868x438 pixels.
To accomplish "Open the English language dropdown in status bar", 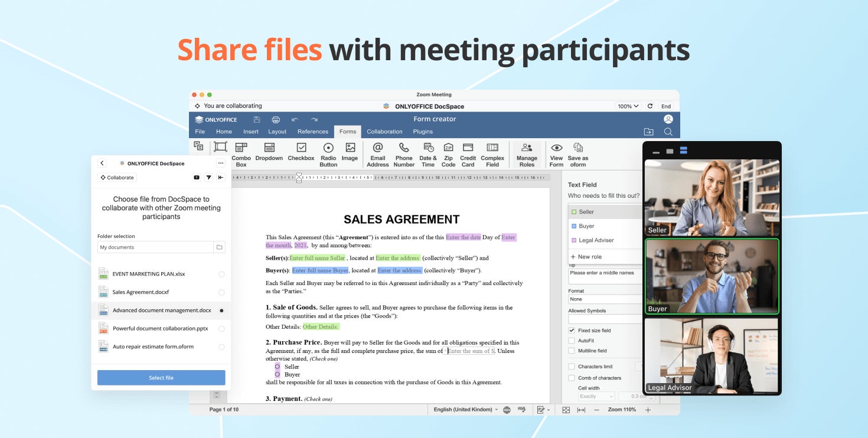I will coord(466,410).
